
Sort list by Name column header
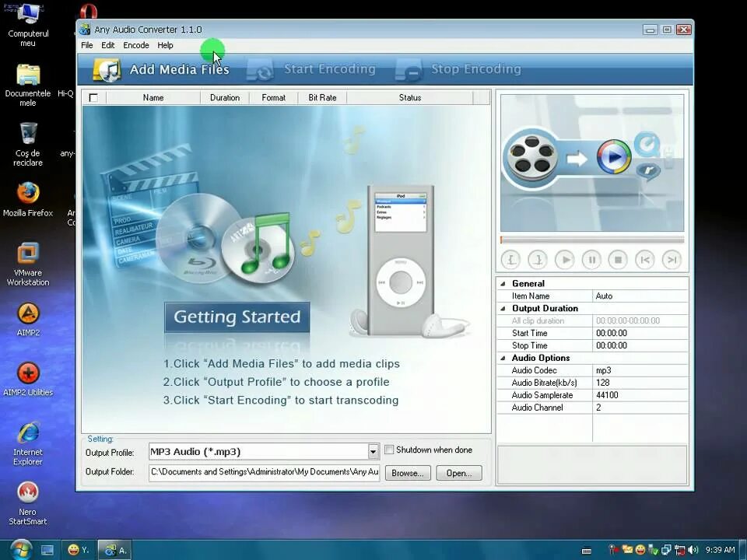coord(153,98)
